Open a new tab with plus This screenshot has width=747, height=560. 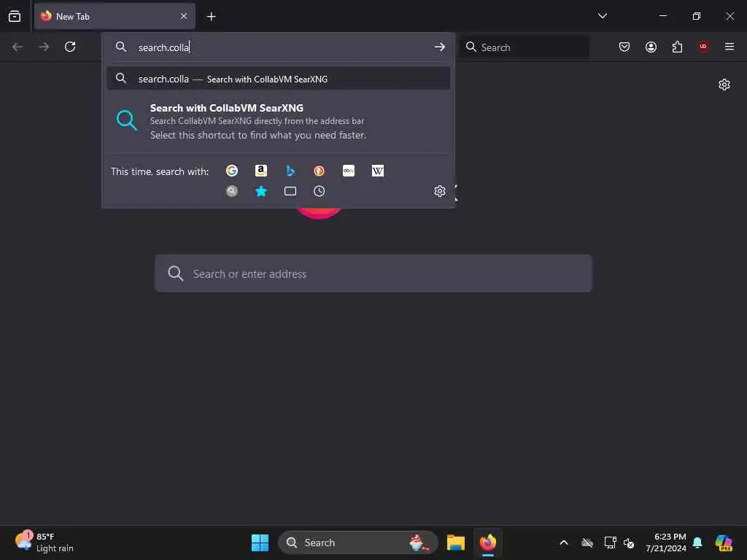(211, 17)
